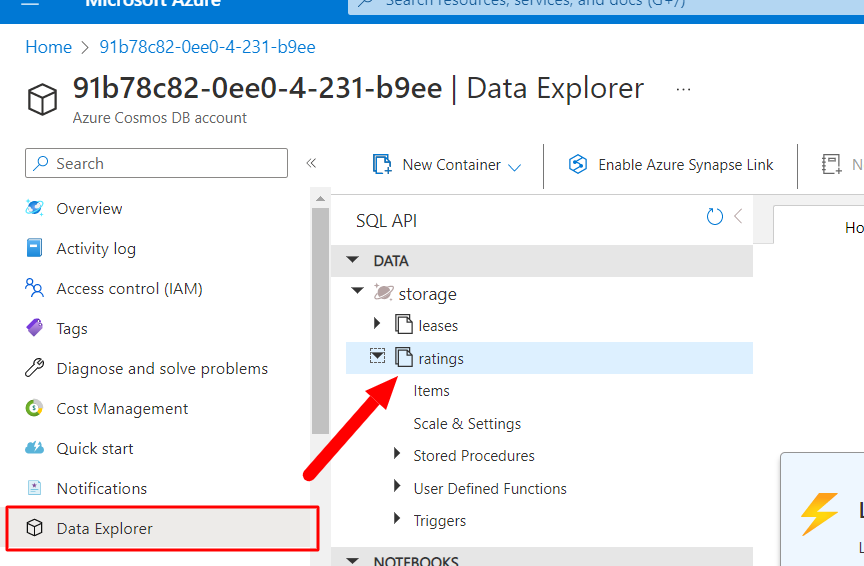Click Enable Azure Synapse Link
The image size is (864, 566).
pos(671,164)
